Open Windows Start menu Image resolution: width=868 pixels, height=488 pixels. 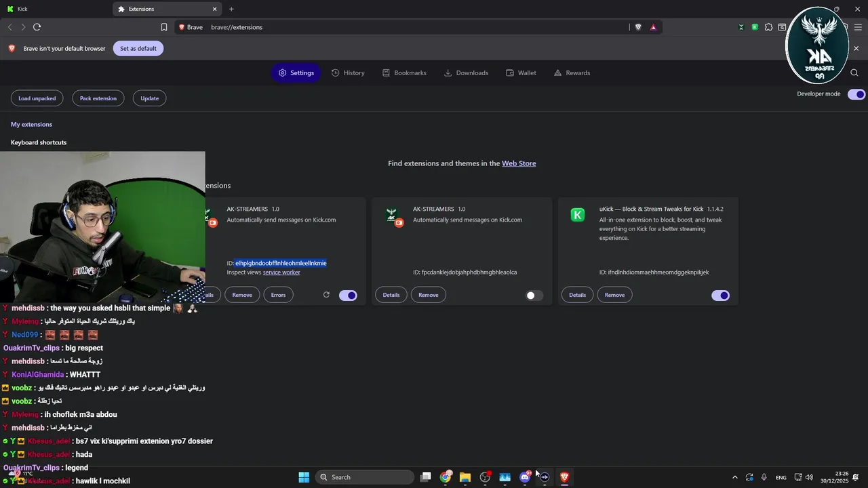(x=304, y=477)
